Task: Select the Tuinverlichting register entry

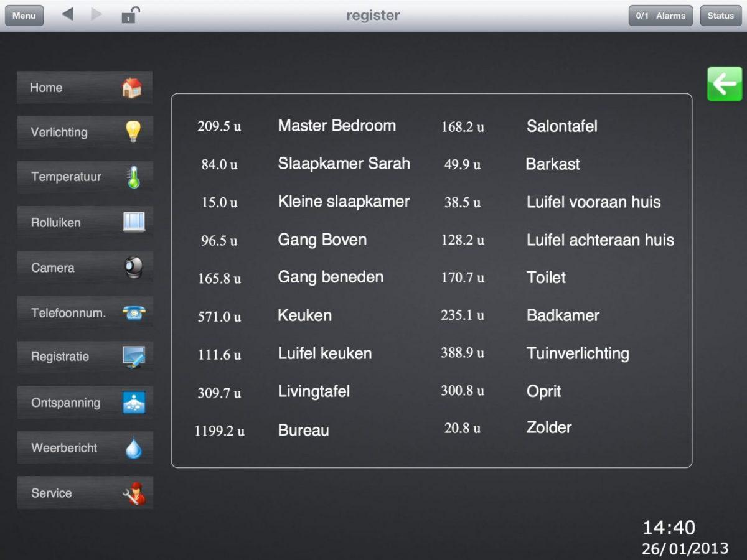Action: [577, 353]
